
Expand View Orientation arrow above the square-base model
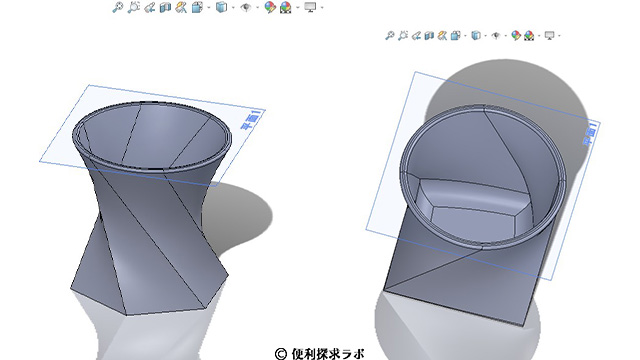[x=465, y=36]
